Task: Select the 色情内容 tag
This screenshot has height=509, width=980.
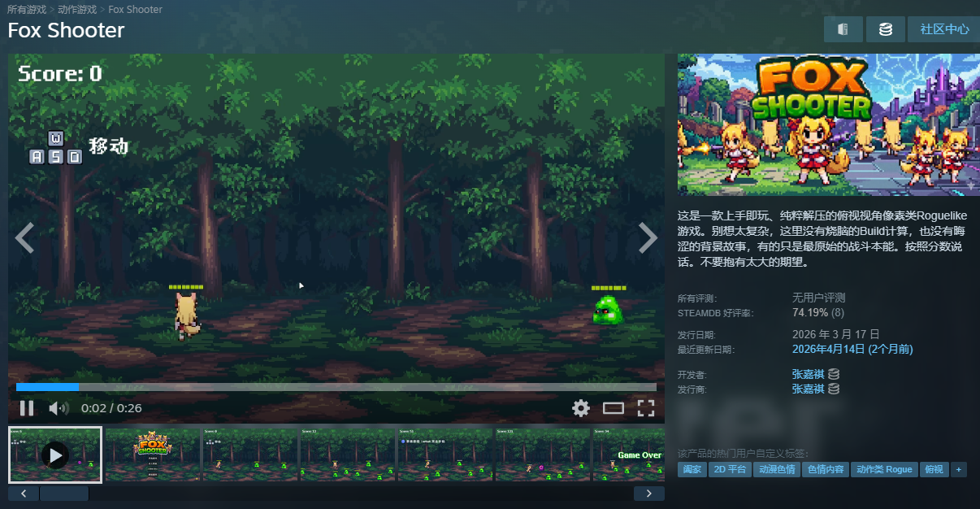Action: (x=825, y=469)
